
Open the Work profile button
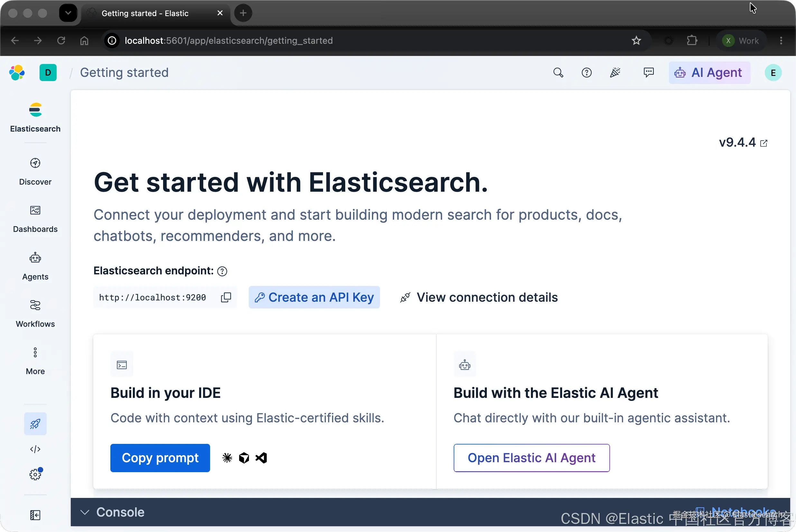click(741, 41)
